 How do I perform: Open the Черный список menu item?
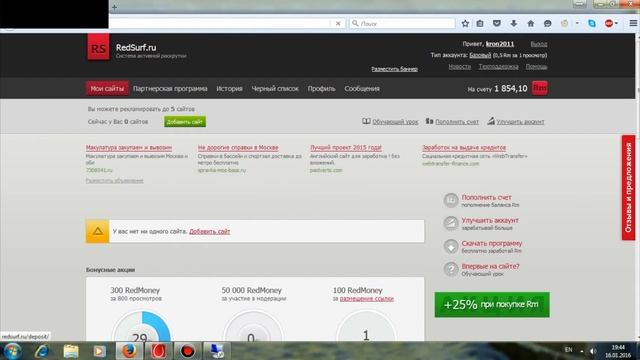[275, 89]
